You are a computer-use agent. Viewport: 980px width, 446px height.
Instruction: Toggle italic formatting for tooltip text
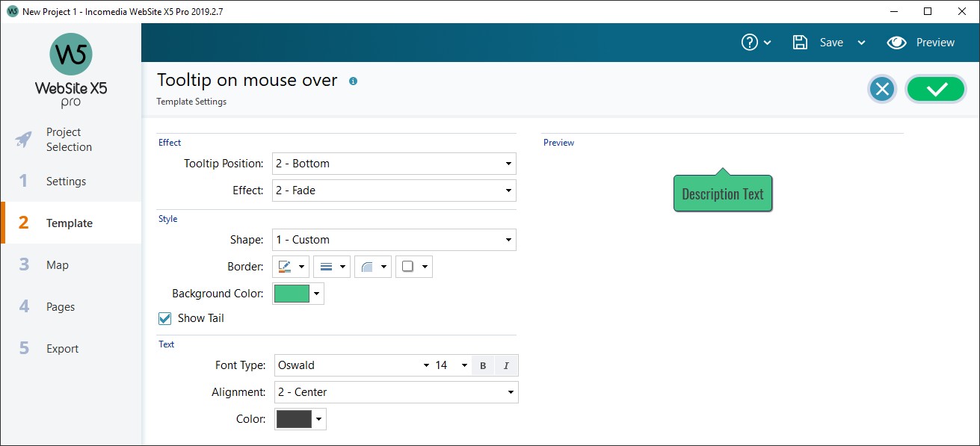(506, 365)
